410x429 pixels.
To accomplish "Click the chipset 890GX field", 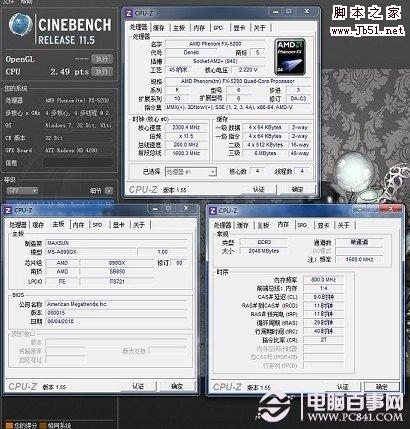I will [x=117, y=263].
